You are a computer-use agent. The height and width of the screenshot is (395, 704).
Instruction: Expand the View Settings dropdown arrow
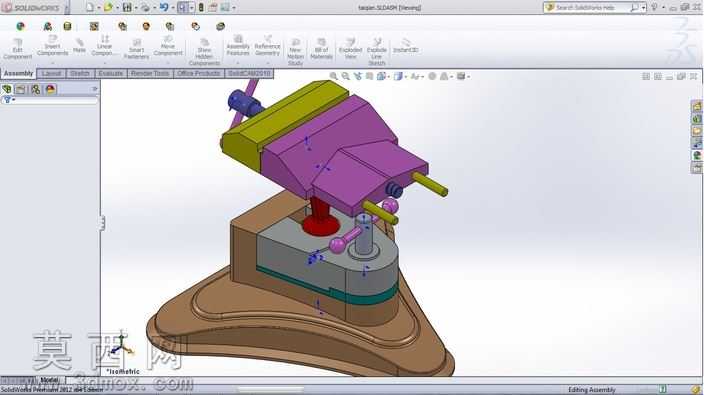(468, 77)
